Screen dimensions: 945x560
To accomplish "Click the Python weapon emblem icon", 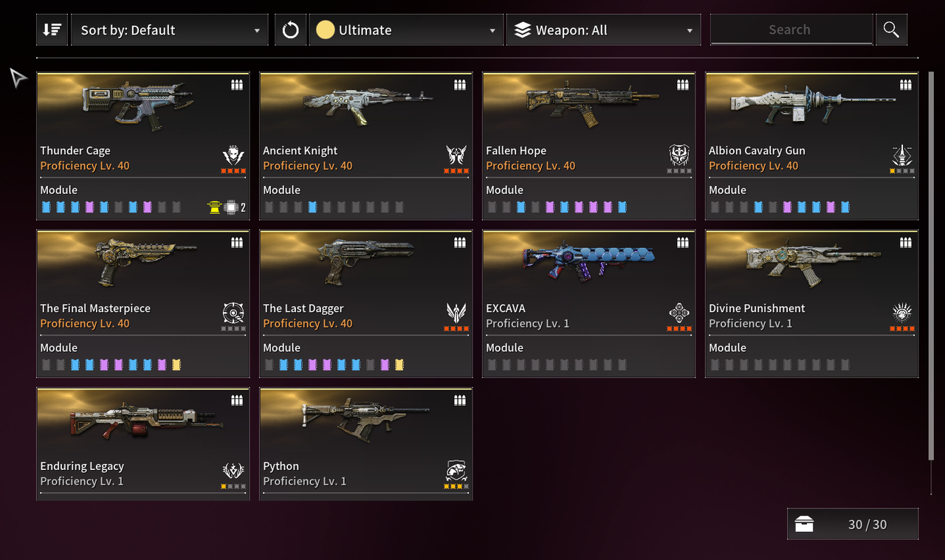I will tap(456, 471).
